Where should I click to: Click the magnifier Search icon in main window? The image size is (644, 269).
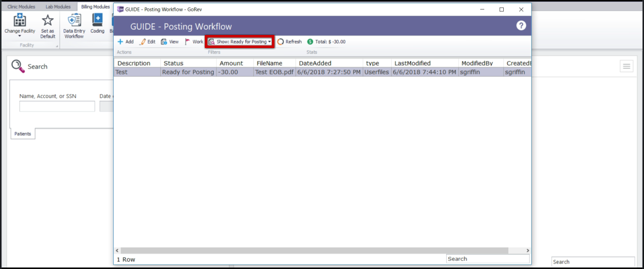18,66
